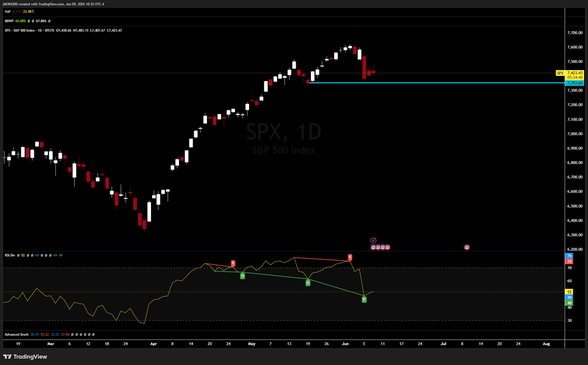
Task: Click the red R marker near April 24
Action: tap(233, 264)
